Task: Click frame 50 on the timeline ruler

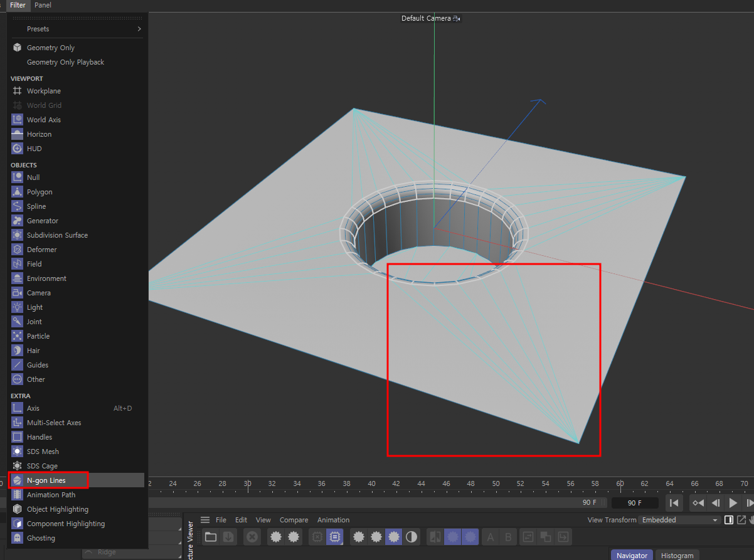Action: pos(496,483)
